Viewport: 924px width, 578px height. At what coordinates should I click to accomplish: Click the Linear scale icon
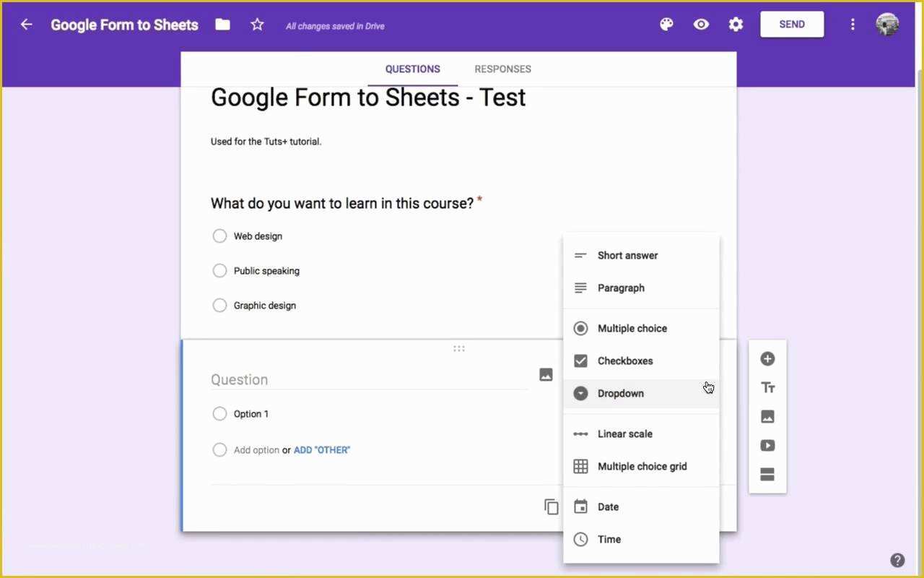(580, 433)
